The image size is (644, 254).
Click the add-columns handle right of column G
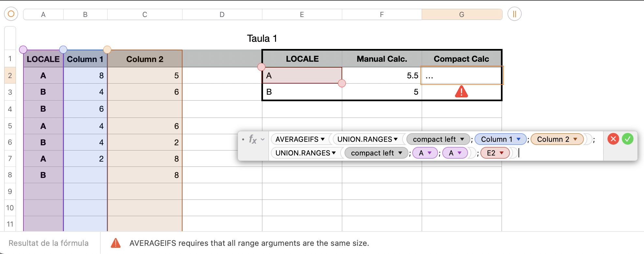(514, 14)
